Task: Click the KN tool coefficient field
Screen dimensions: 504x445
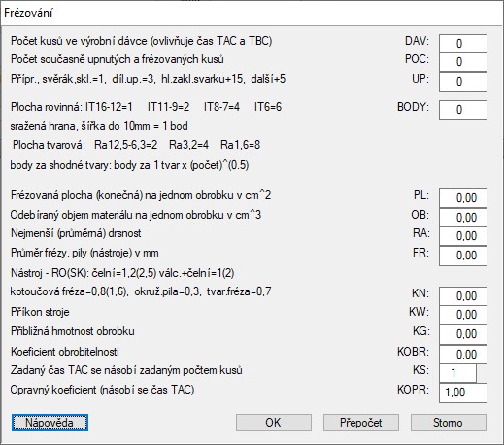Action: [463, 296]
